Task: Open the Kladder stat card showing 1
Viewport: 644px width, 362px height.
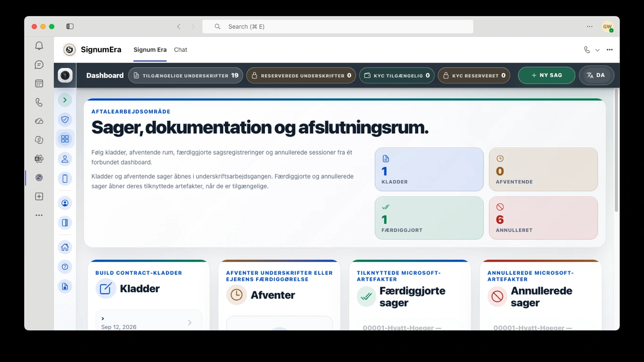Action: click(429, 169)
